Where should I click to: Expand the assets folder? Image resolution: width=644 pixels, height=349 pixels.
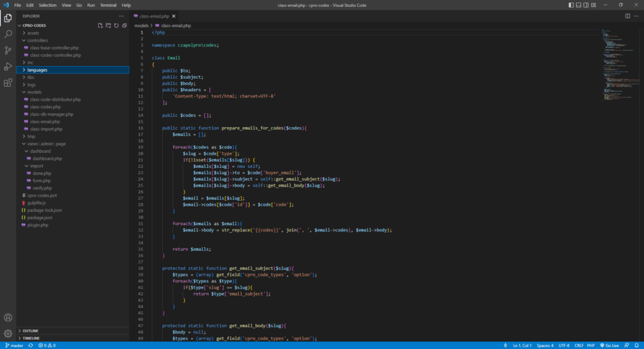[x=33, y=33]
